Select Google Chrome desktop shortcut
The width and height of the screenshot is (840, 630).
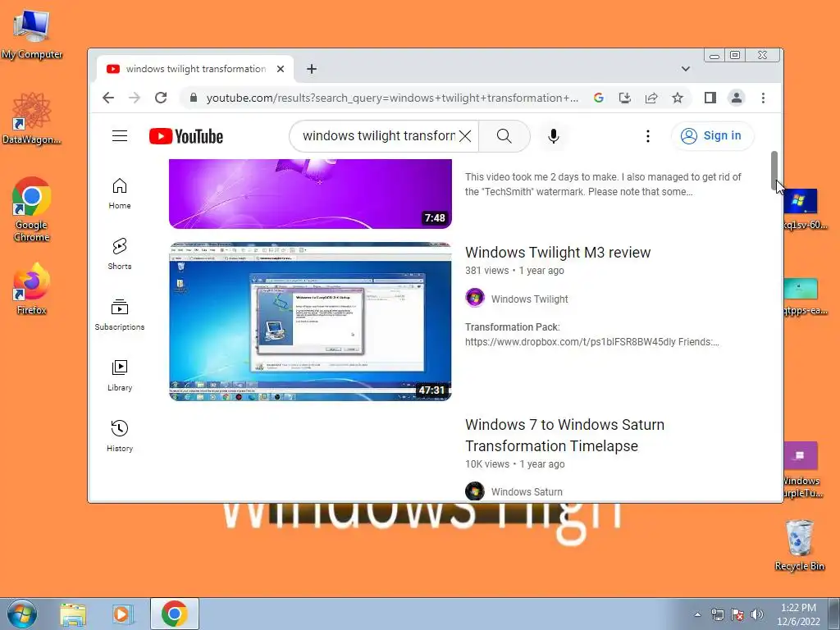click(32, 209)
